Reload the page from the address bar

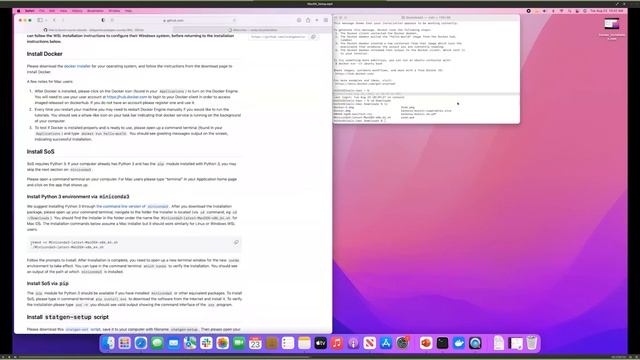pyautogui.click(x=234, y=20)
